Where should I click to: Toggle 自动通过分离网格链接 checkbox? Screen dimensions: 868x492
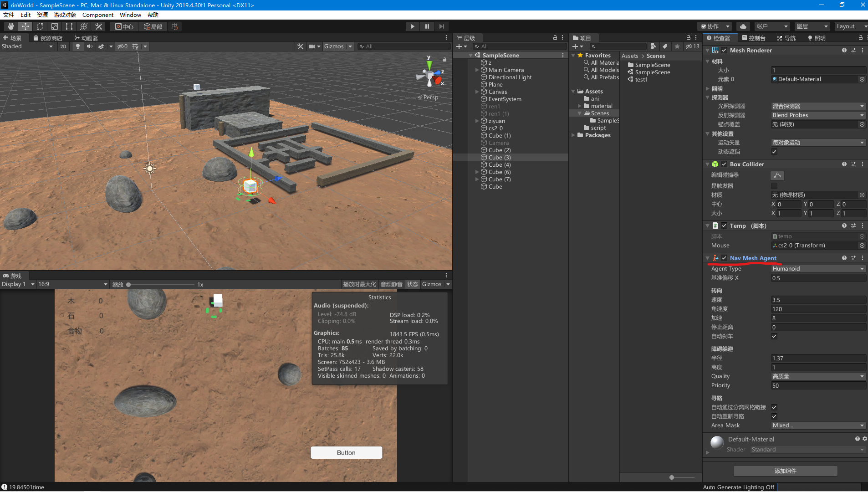click(x=774, y=407)
